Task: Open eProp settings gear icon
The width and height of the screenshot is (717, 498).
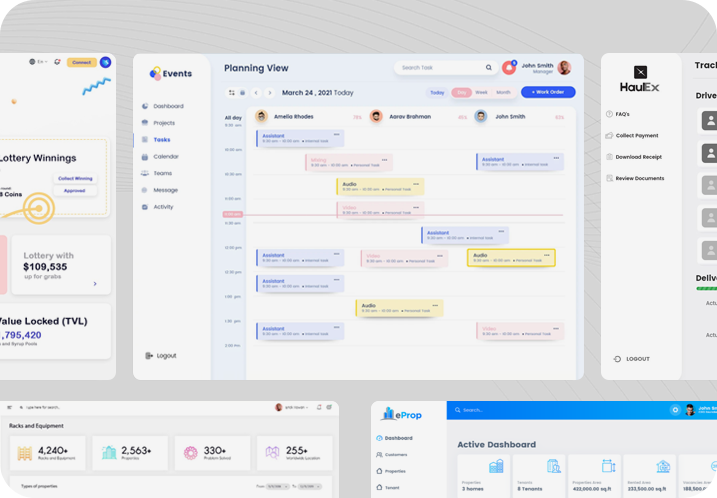Action: [x=675, y=410]
